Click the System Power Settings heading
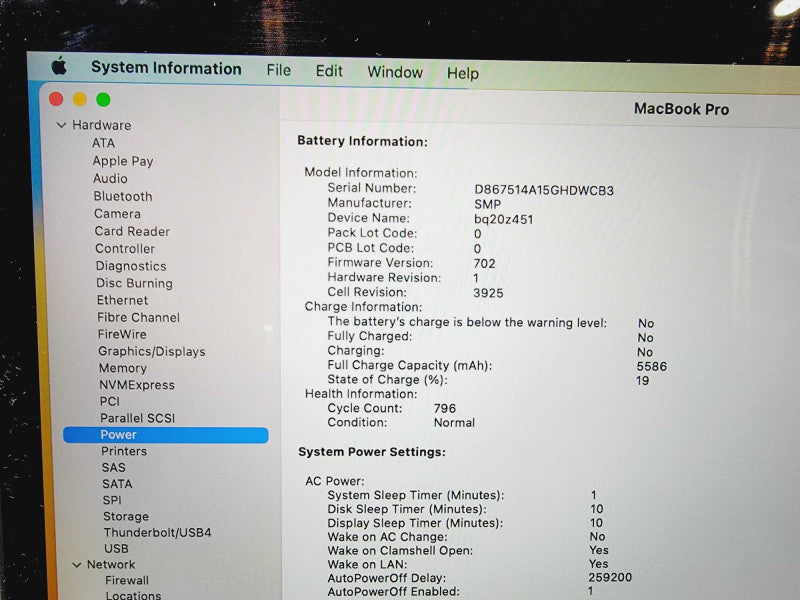 click(372, 452)
